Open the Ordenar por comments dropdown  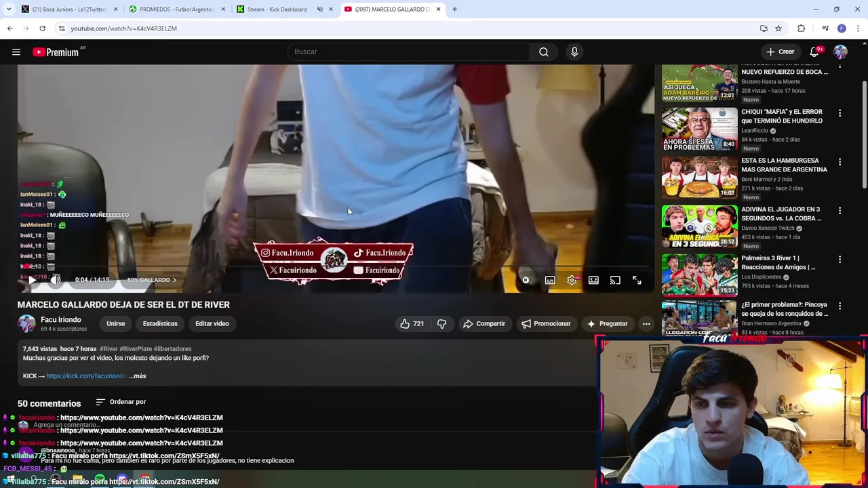tap(121, 402)
